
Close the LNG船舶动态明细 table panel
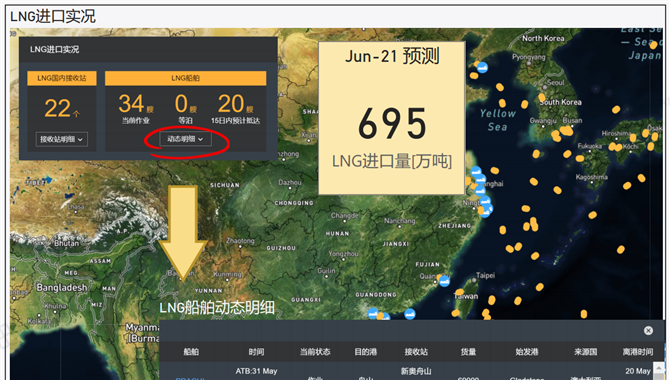click(648, 330)
